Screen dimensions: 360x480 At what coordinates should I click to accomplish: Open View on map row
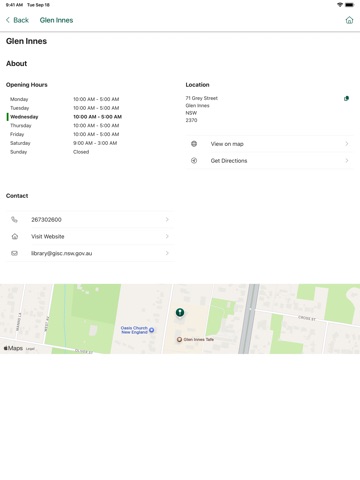pyautogui.click(x=269, y=144)
